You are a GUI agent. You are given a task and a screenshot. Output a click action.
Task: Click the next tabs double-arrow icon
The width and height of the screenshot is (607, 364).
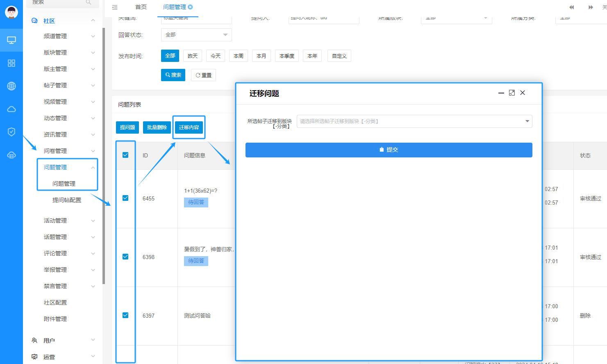coord(591,7)
